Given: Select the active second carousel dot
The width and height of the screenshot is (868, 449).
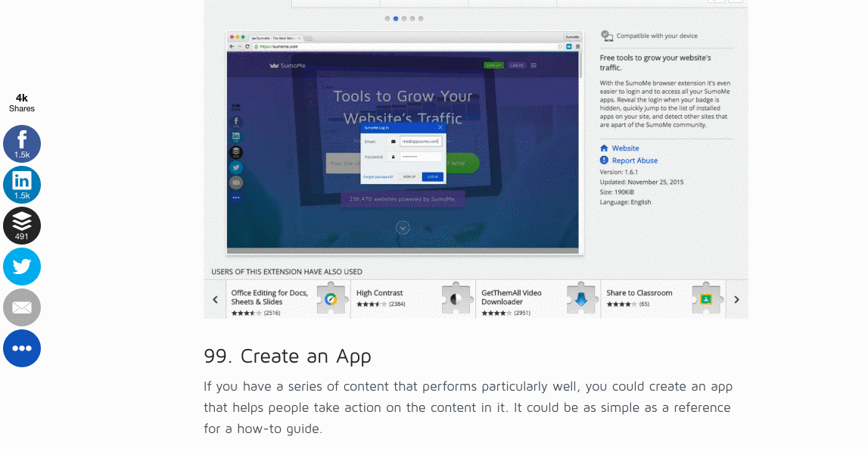Looking at the screenshot, I should pos(396,19).
